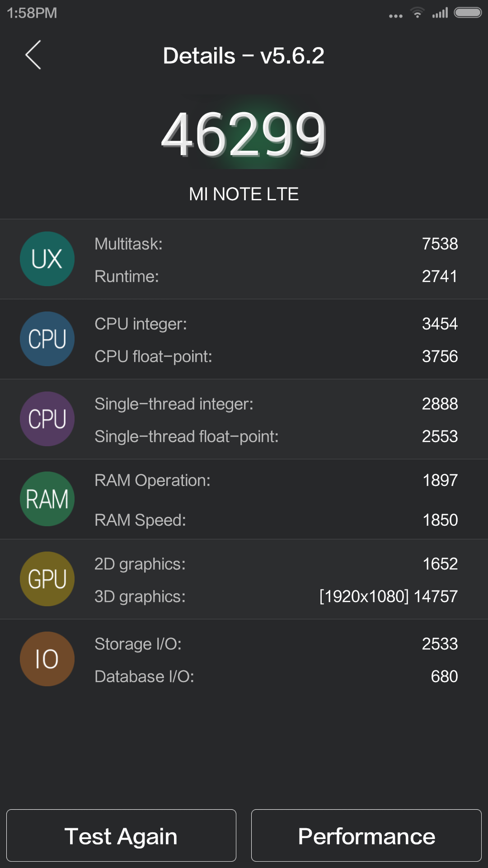Tap the WiFi status bar icon
Screen dimensions: 488x868
(418, 13)
